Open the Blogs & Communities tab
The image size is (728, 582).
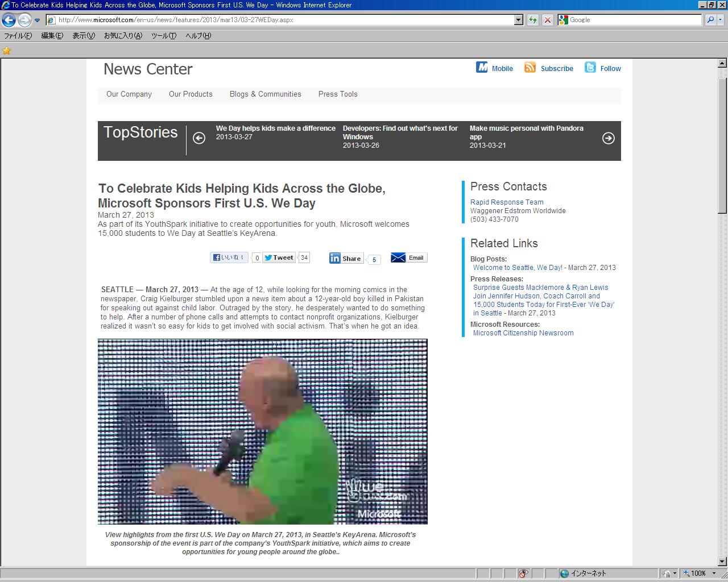coord(266,94)
